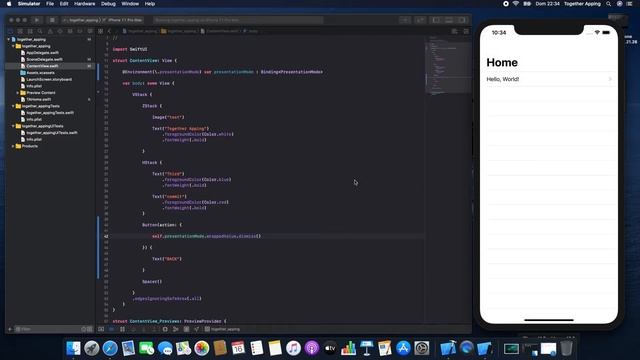Open the Help menu
The height and width of the screenshot is (360, 640).
pyautogui.click(x=150, y=4)
